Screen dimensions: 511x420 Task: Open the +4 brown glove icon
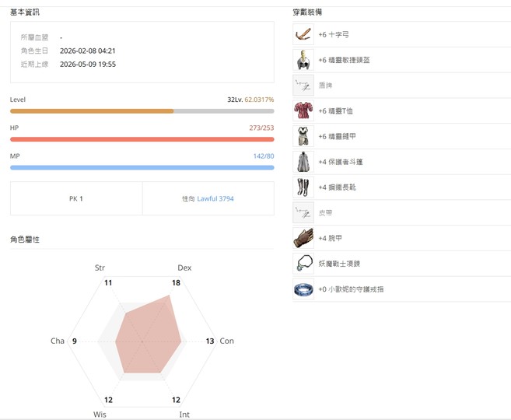coord(303,238)
